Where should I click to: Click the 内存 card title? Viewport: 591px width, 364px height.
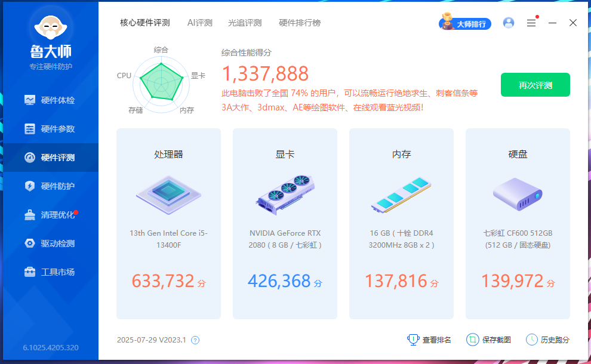pos(401,154)
